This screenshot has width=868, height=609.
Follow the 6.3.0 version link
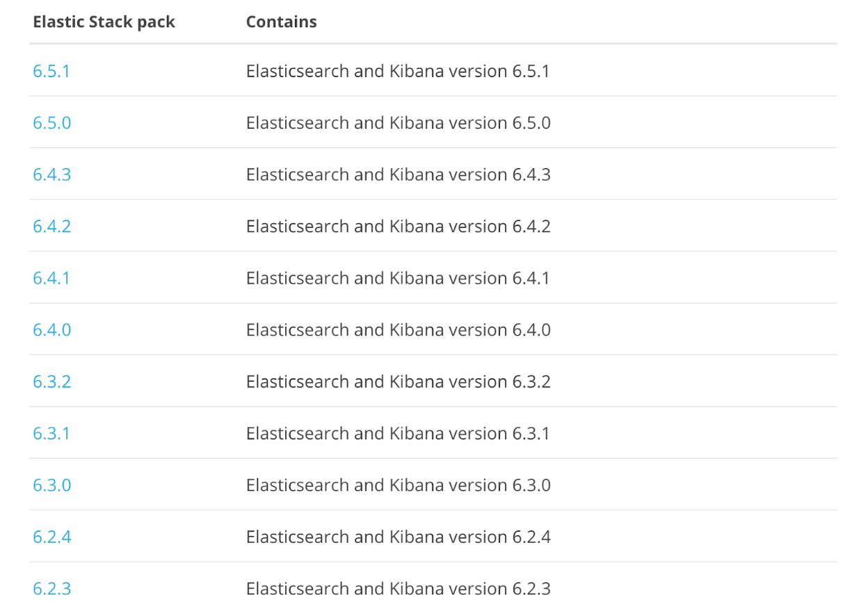[52, 485]
